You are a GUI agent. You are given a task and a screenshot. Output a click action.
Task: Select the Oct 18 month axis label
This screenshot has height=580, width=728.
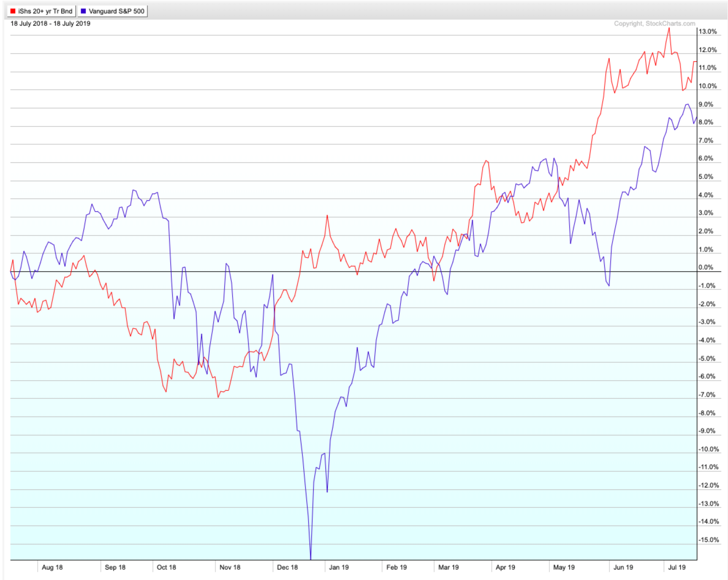pos(166,567)
